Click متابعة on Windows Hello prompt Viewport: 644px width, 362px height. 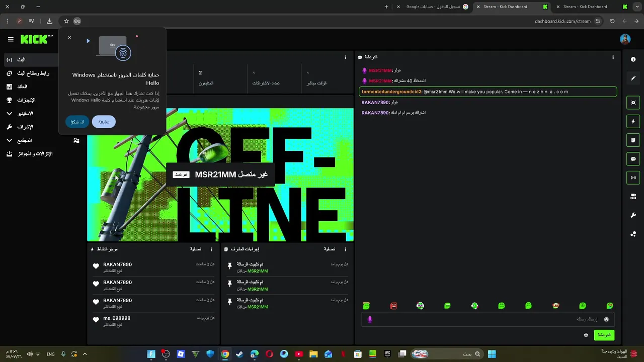pos(104,122)
